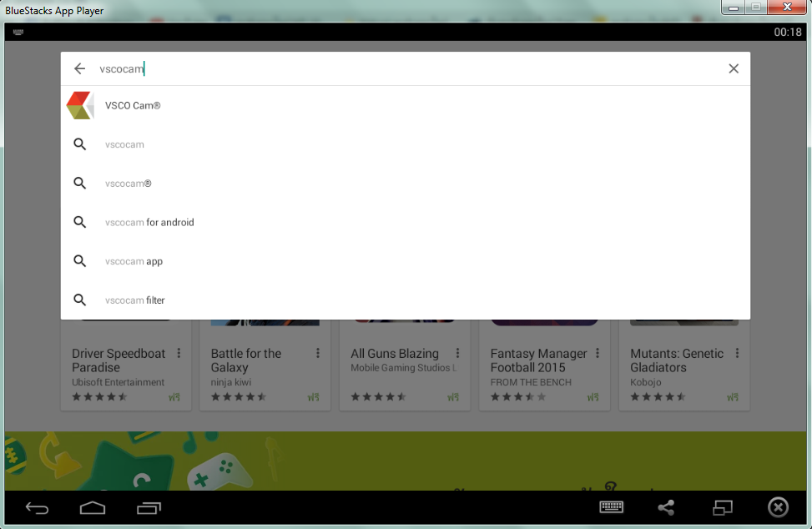Open the Mutants: Genetic Gladiators title

677,360
